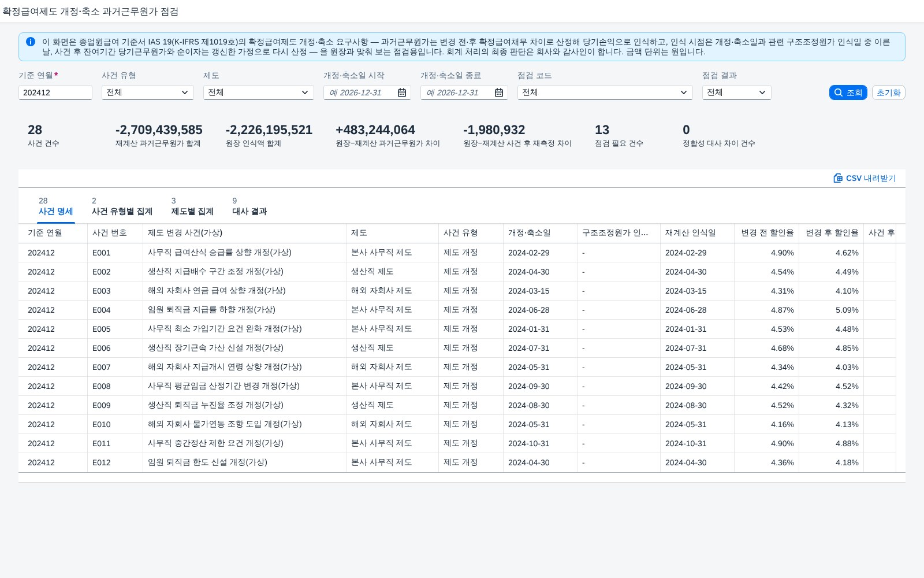Click the 개정·축소일 column header
924x578 pixels.
(540, 233)
